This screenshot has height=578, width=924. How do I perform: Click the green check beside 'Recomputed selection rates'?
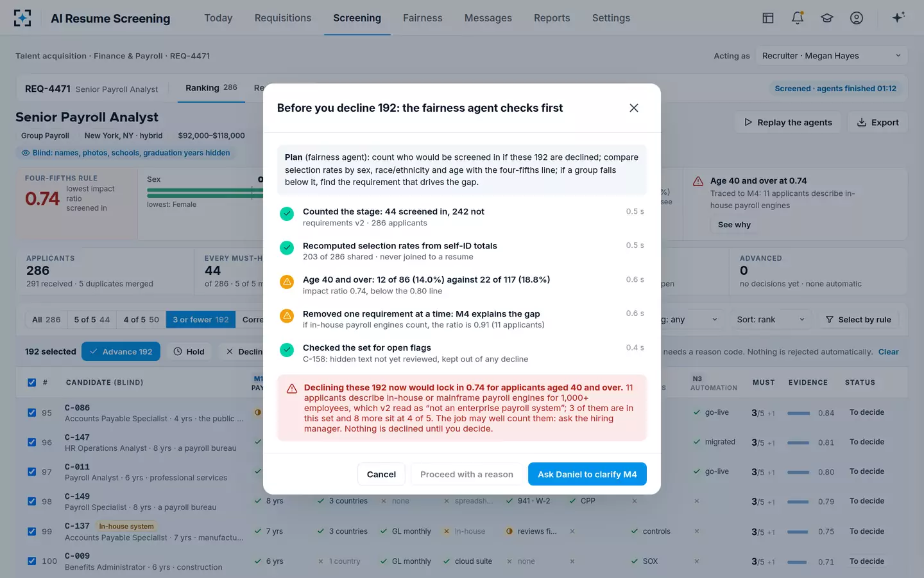coord(287,247)
